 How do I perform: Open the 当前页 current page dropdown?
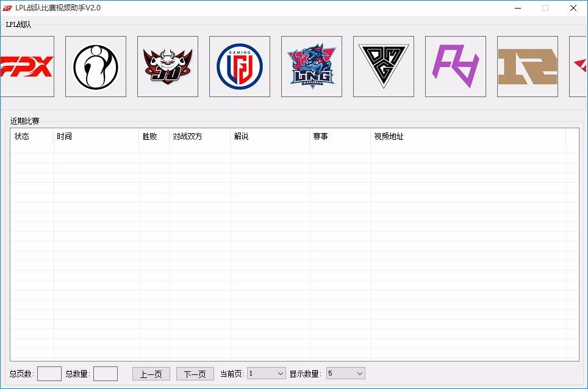point(267,373)
